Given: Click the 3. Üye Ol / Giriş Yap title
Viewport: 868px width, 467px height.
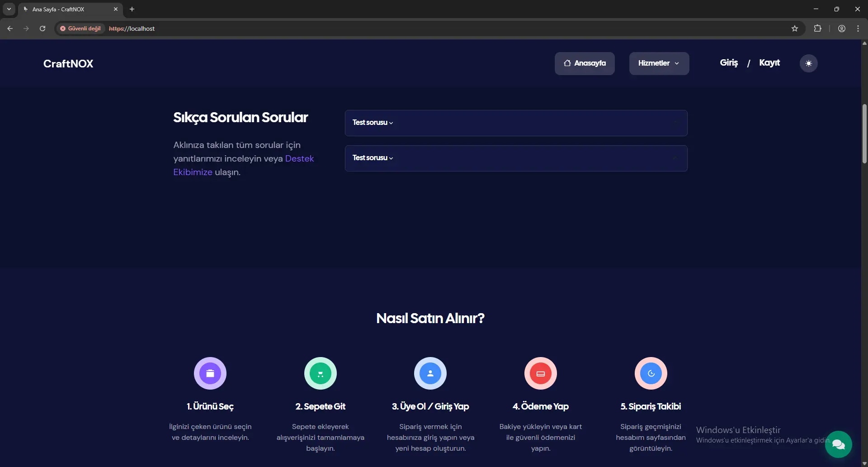Looking at the screenshot, I should click(430, 406).
